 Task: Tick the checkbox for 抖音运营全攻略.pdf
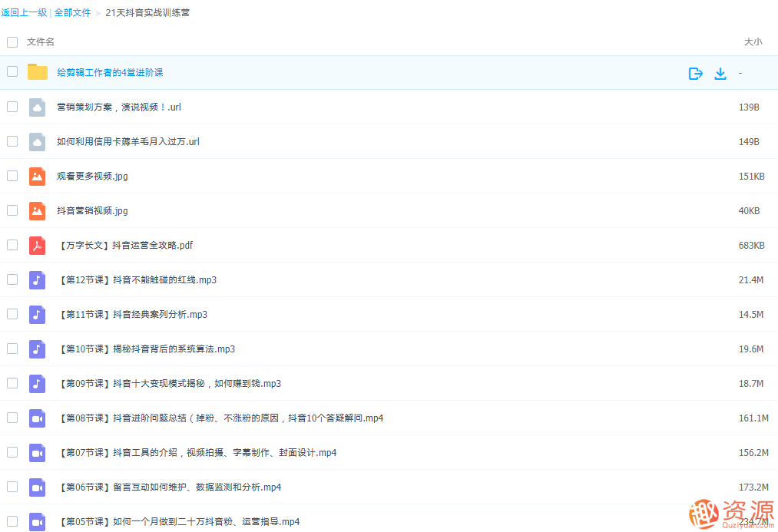click(12, 245)
